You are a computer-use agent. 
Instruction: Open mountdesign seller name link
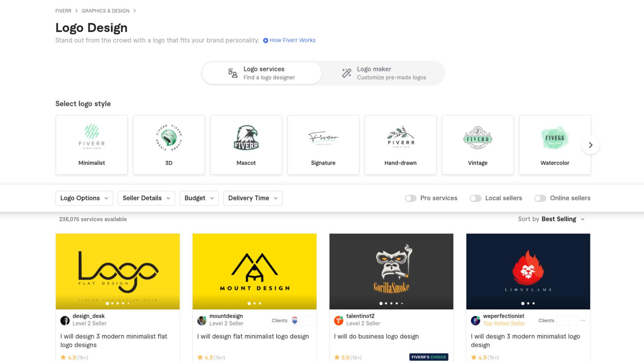(x=226, y=316)
